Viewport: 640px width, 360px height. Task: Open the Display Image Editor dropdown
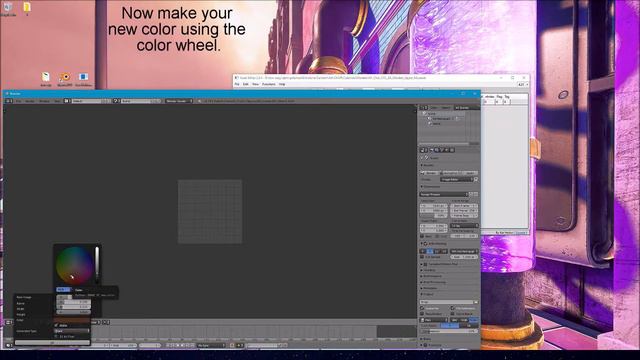pos(456,180)
